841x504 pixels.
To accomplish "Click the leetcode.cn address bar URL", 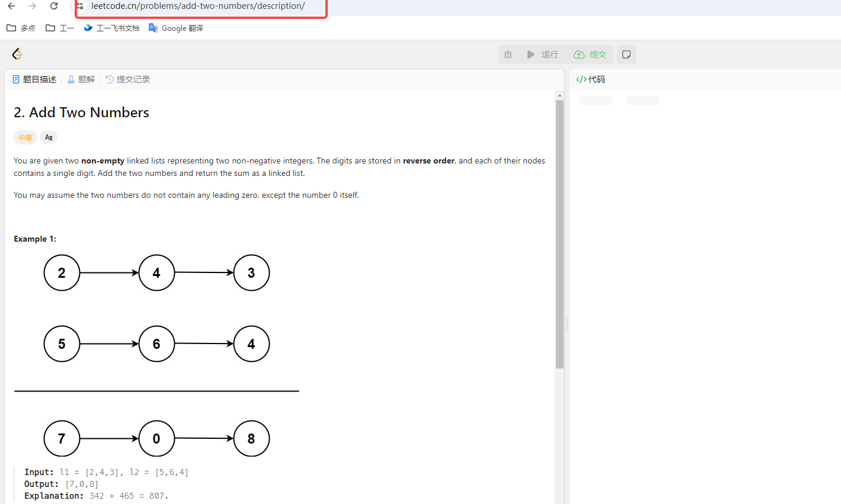I will click(x=198, y=6).
